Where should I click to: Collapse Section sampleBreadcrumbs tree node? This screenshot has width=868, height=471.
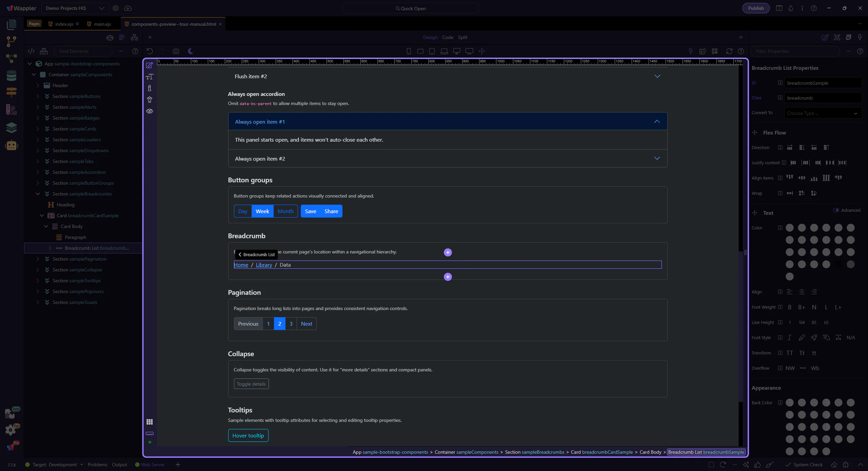(38, 194)
